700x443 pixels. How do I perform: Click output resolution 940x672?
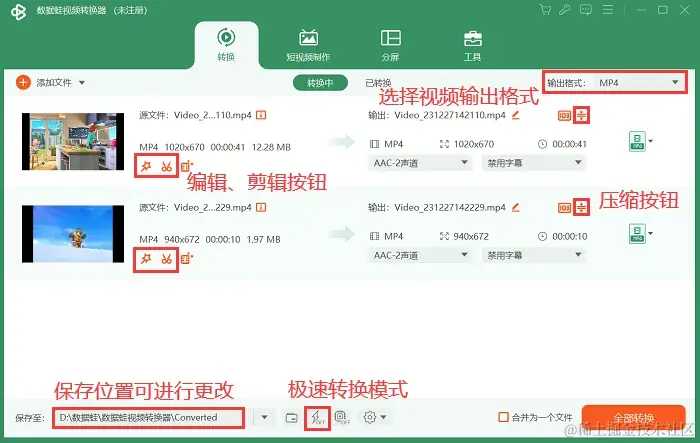471,236
